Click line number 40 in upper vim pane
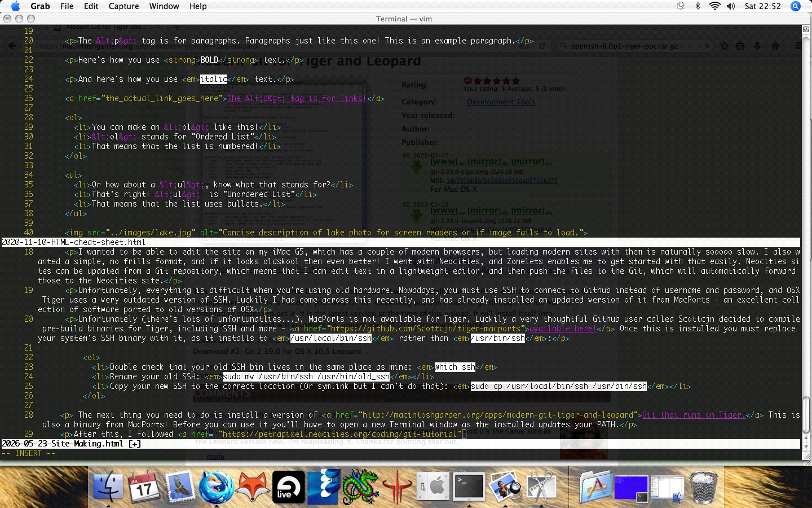This screenshot has height=508, width=812. [28, 233]
